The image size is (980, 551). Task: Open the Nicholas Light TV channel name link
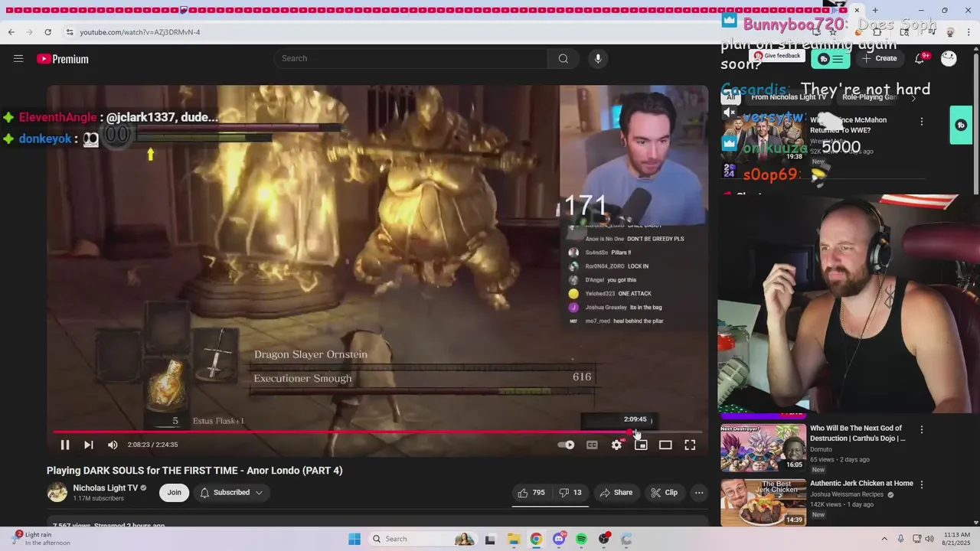(106, 487)
